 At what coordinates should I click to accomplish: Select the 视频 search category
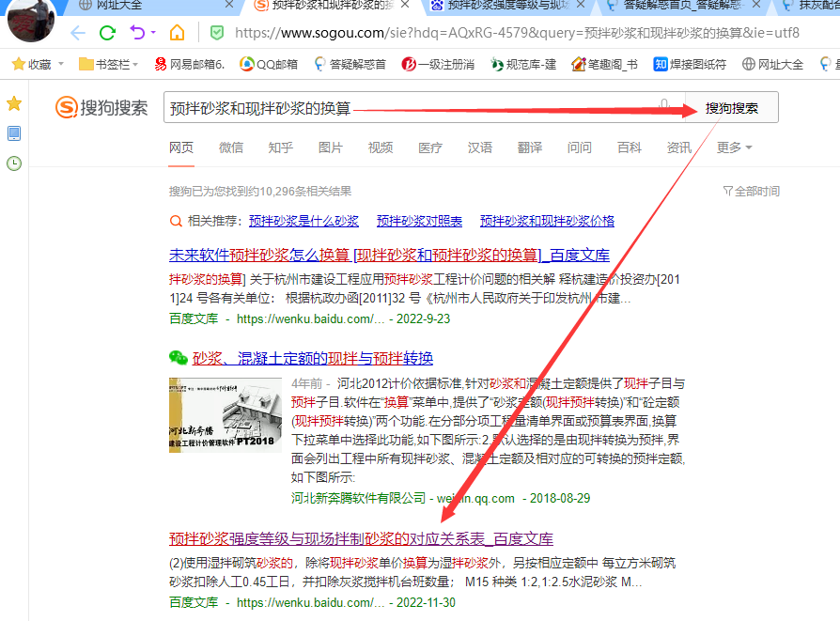[x=381, y=147]
